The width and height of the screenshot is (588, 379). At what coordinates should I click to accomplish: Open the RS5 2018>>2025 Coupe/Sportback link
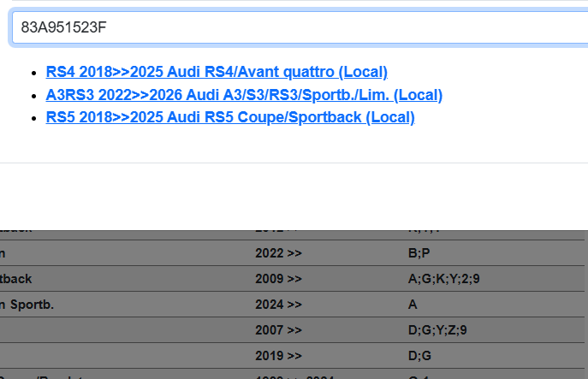coord(230,117)
